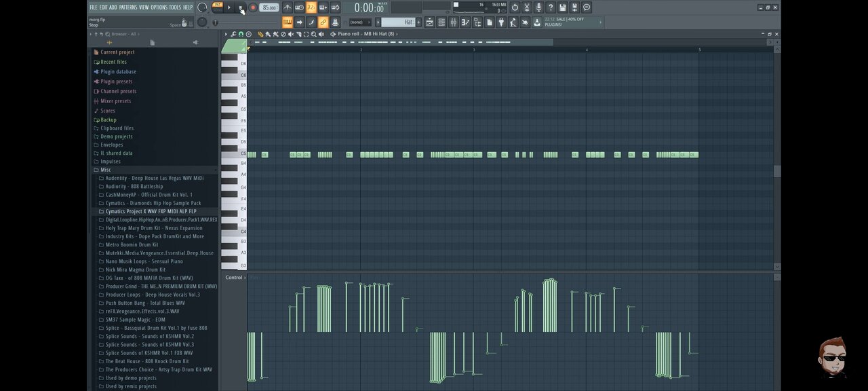The width and height of the screenshot is (868, 391).
Task: Open the EDIT menu
Action: pos(104,7)
